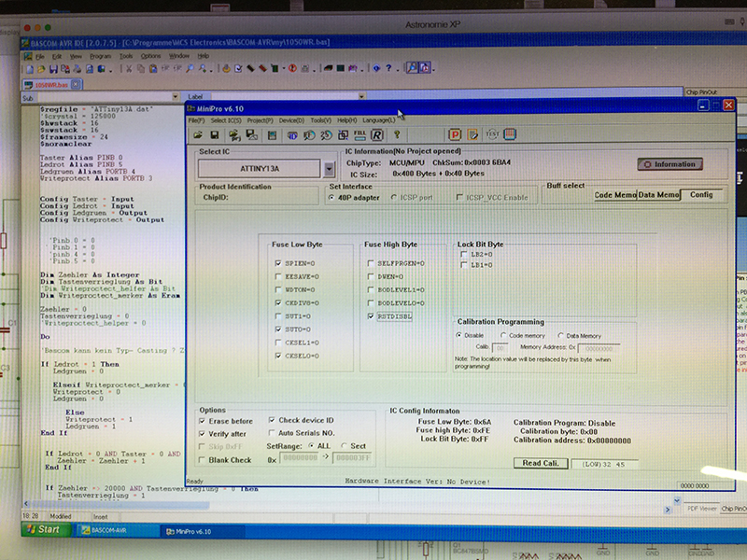Click the MiniPro icon numbered 25
The image size is (747, 560).
pos(326,135)
